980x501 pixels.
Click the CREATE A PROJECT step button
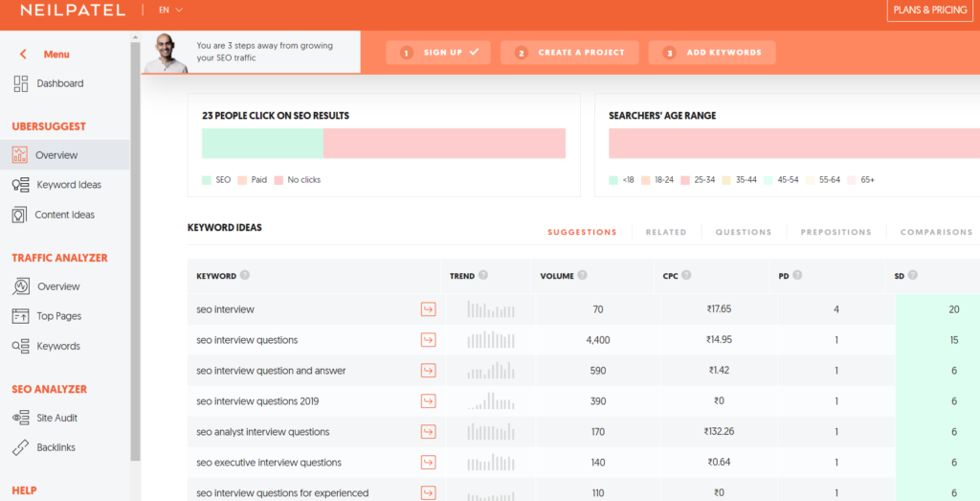point(569,53)
